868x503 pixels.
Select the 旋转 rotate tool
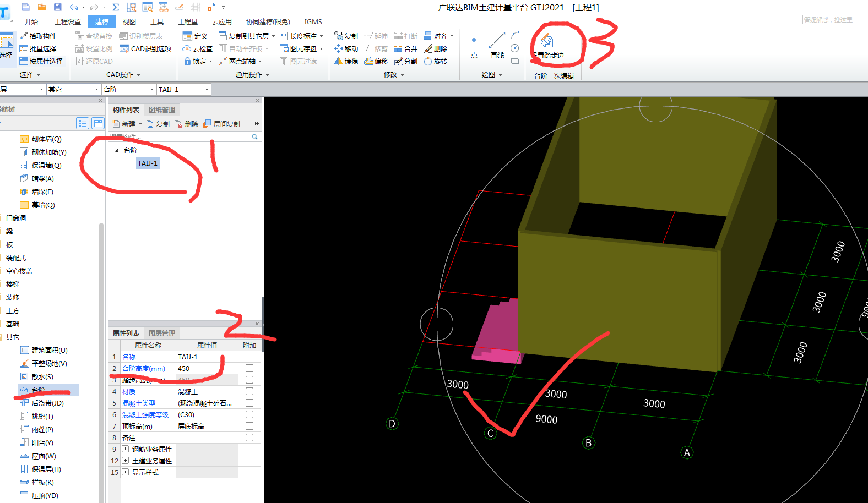coord(435,61)
